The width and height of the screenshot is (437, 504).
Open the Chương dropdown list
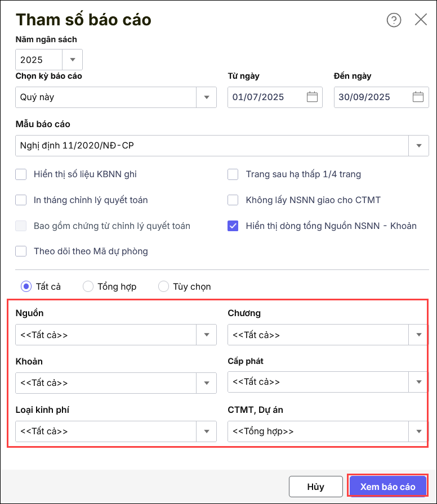418,335
